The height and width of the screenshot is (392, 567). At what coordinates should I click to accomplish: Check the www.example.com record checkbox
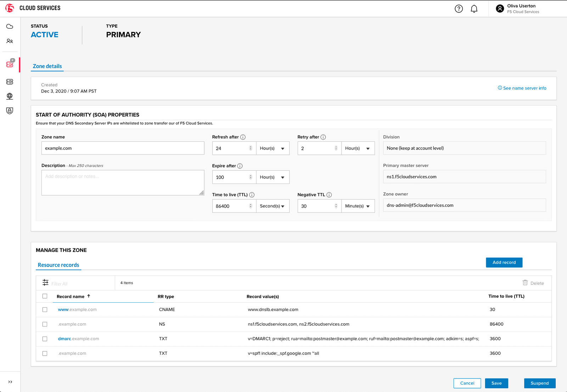click(45, 309)
